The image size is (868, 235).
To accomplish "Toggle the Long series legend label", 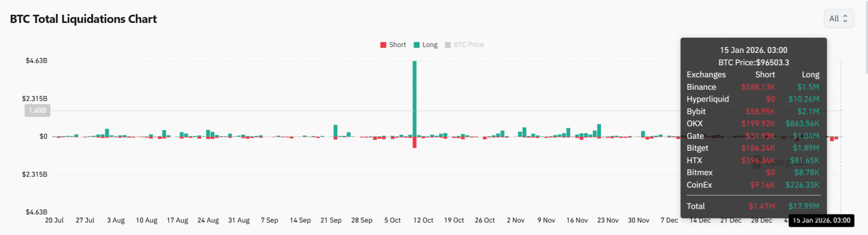I will pyautogui.click(x=430, y=45).
